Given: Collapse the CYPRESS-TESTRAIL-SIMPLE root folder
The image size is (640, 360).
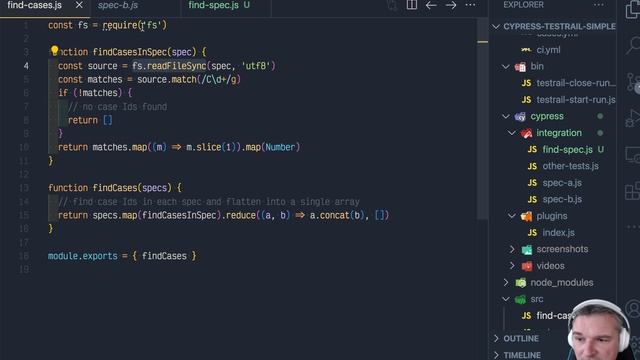Looking at the screenshot, I should click(x=496, y=27).
